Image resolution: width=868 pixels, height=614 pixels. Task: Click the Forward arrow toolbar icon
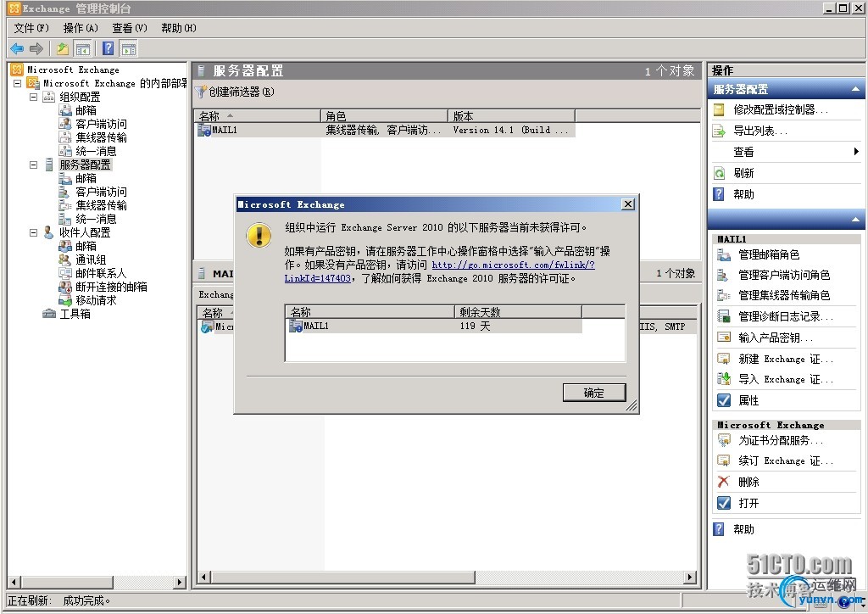coord(36,48)
